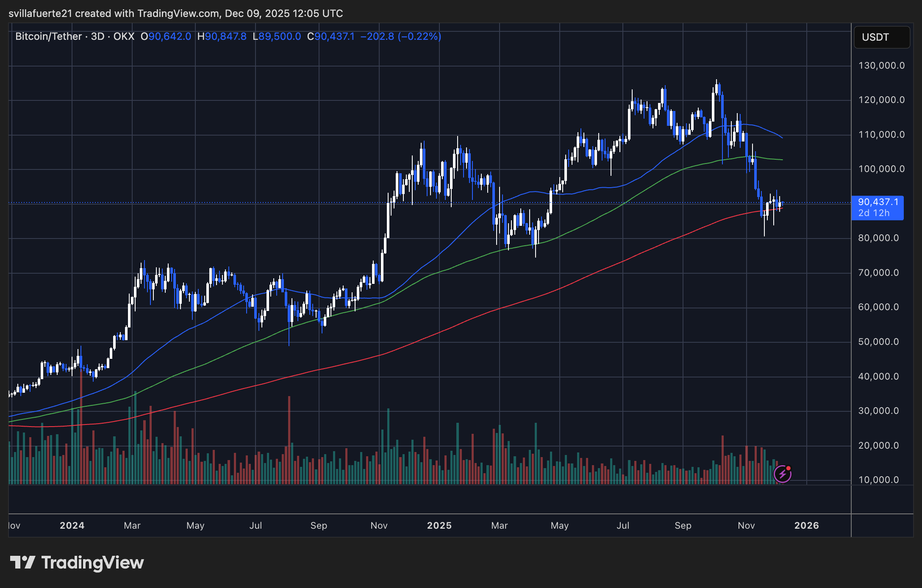Click the TradingView logo icon

22,563
